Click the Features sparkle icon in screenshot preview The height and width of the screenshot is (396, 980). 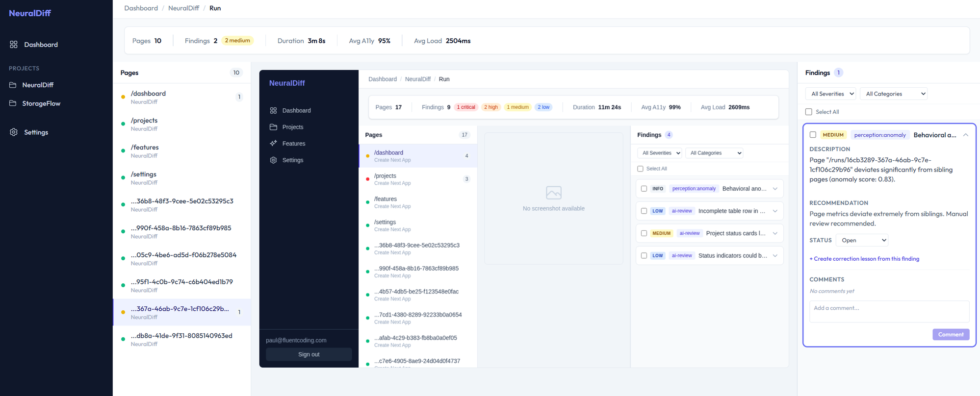[273, 144]
